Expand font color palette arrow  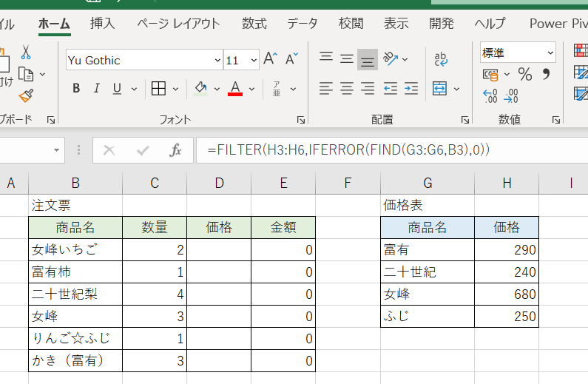251,89
